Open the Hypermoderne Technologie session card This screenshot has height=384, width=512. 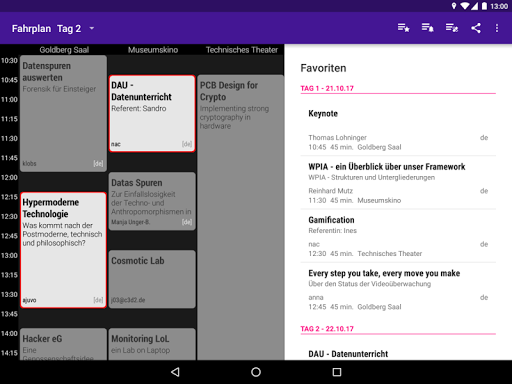point(63,250)
